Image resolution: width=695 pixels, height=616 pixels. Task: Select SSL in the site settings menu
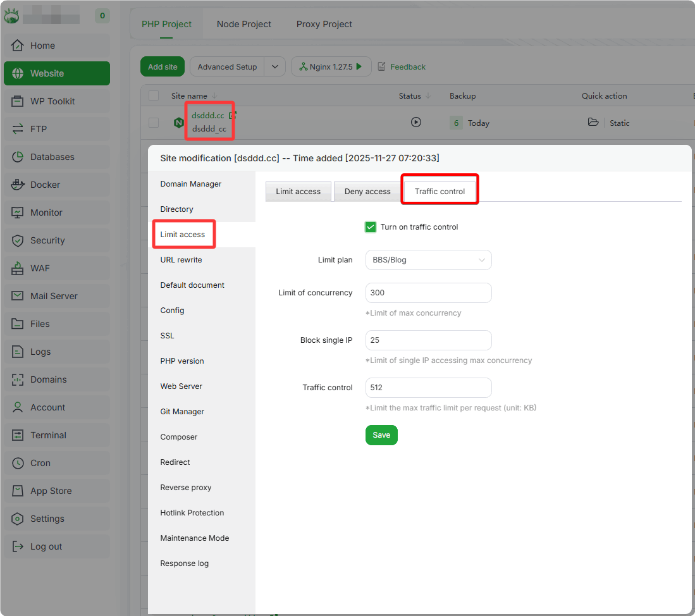(167, 336)
